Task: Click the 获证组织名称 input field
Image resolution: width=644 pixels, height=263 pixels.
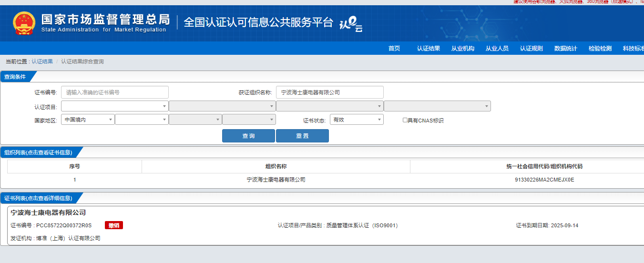Action: [330, 92]
